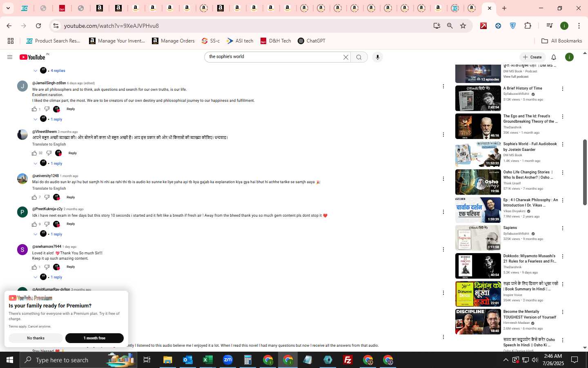Open Task View on taskbar
Image resolution: width=588 pixels, height=368 pixels.
point(147,360)
